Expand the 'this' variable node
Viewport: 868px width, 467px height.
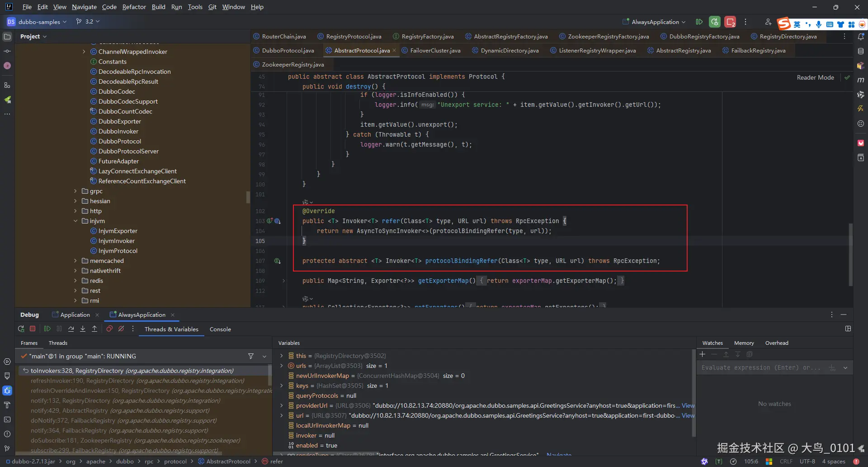pyautogui.click(x=281, y=356)
